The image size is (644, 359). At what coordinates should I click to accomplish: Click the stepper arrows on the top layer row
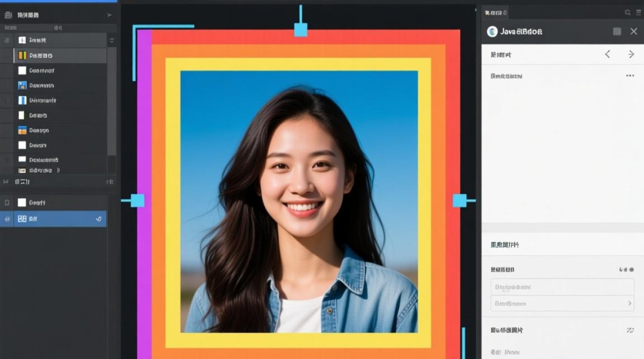[x=112, y=40]
